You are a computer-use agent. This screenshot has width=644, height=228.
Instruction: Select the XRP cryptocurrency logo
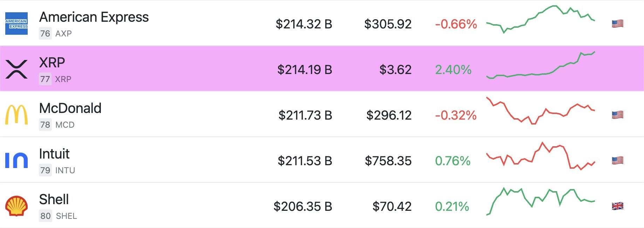tap(16, 69)
